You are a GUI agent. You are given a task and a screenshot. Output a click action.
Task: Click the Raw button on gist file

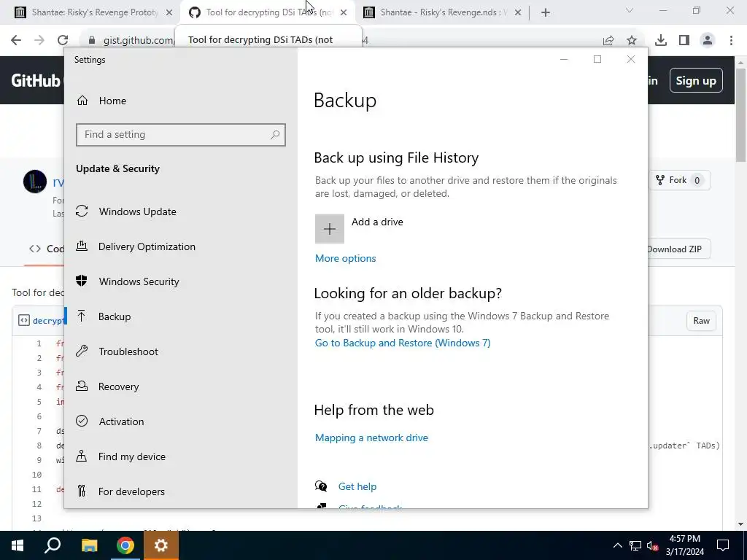pyautogui.click(x=701, y=321)
